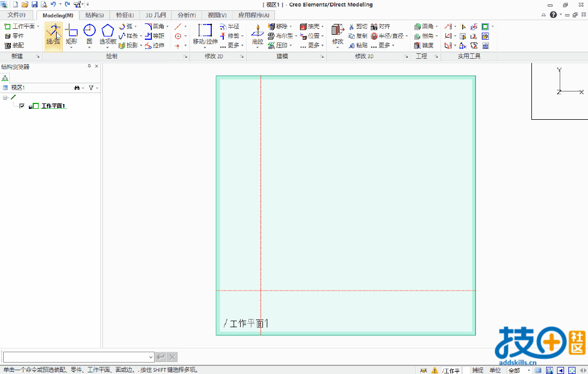The image size is (588, 374).
Task: Select the 抽壳 shell tool
Action: (x=310, y=26)
